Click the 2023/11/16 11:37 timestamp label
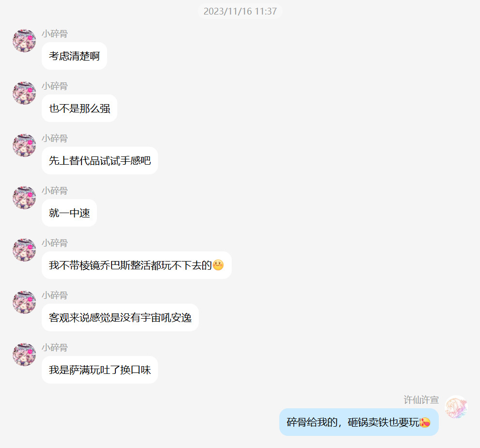The image size is (480, 448). tap(240, 11)
